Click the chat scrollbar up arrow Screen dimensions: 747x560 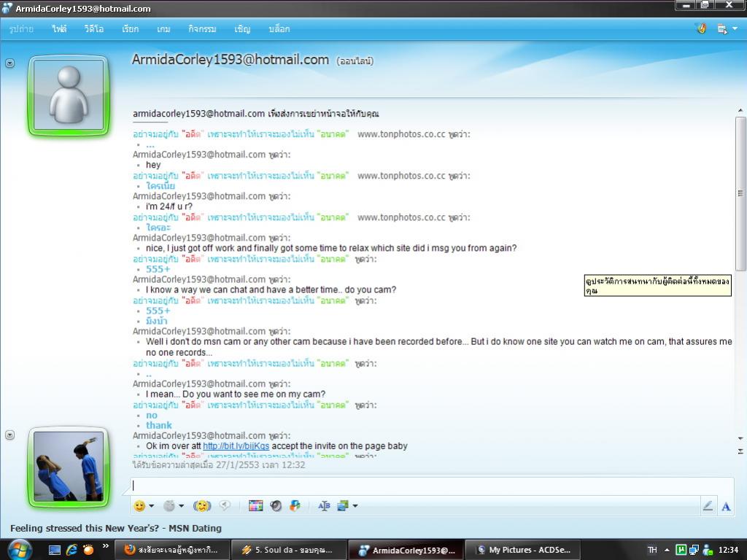point(740,111)
